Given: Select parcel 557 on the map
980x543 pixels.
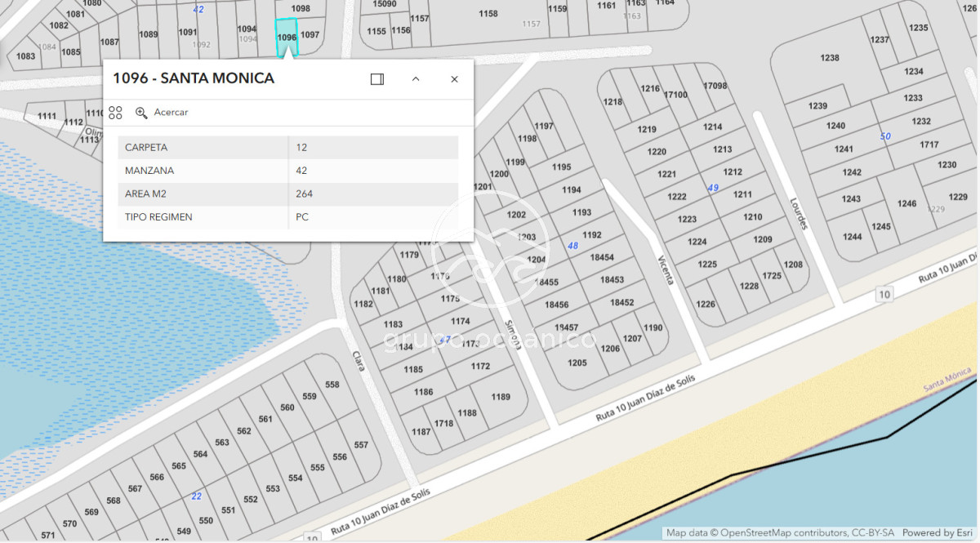Looking at the screenshot, I should [x=361, y=445].
